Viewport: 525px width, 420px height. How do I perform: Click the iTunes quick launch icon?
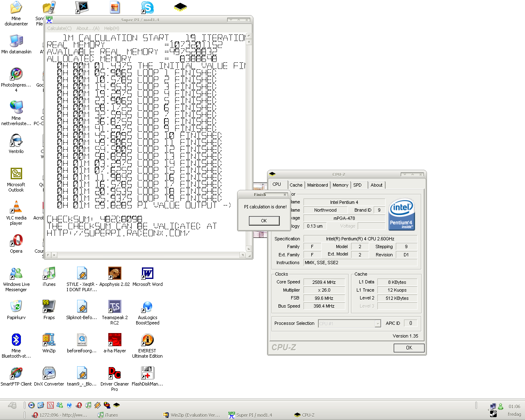88,405
